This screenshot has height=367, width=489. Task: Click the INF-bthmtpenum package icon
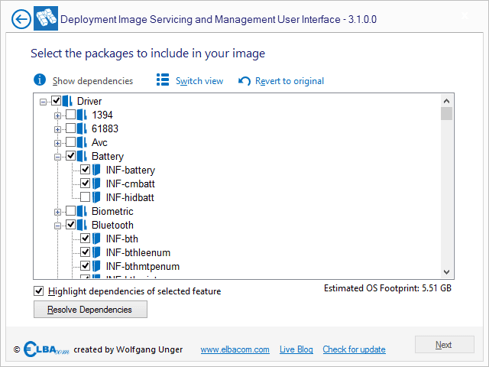tap(96, 266)
